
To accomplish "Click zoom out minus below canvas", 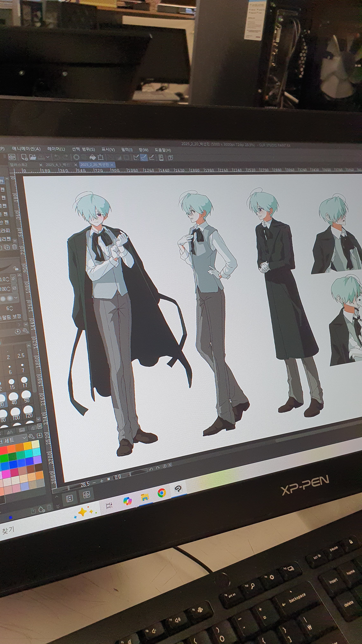I will pos(94,483).
